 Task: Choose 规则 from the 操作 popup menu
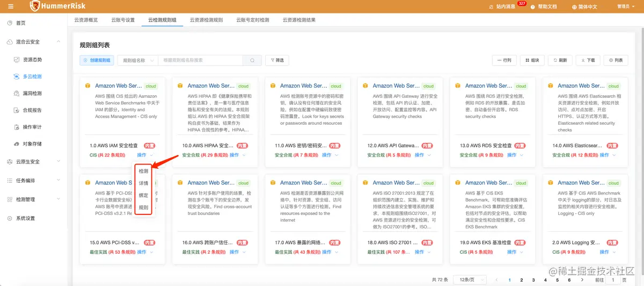point(143,207)
